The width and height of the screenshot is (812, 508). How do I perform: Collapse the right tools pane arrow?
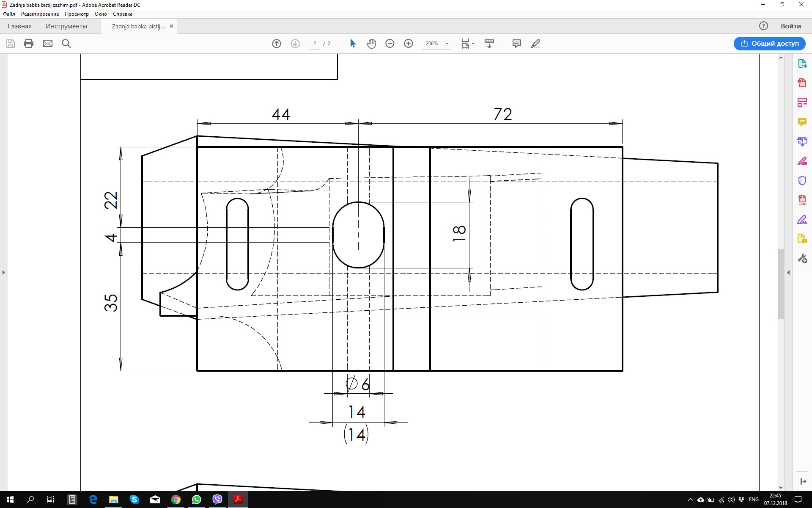click(x=788, y=272)
